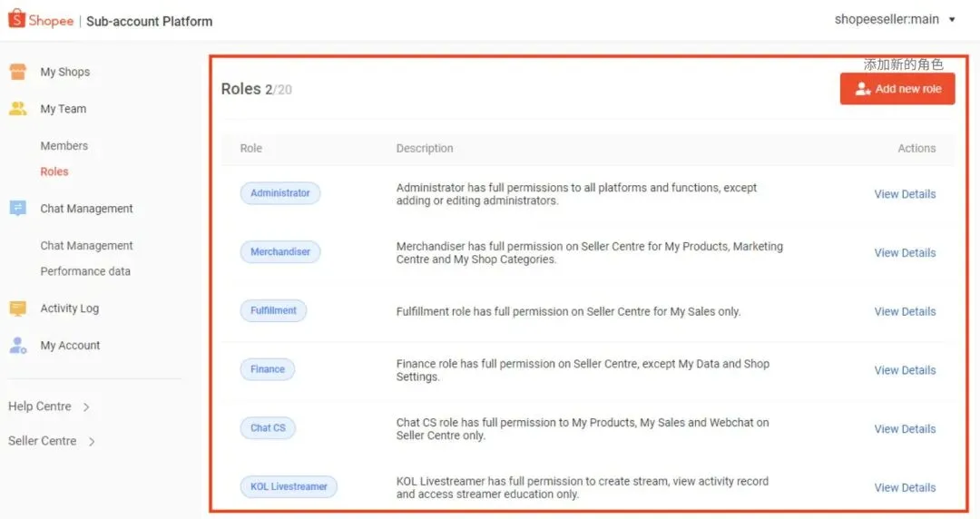Open My Team in the sidebar

pos(64,109)
